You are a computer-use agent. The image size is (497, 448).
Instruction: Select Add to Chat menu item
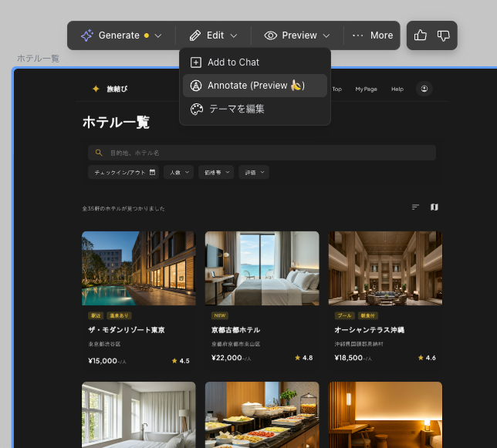click(x=233, y=62)
